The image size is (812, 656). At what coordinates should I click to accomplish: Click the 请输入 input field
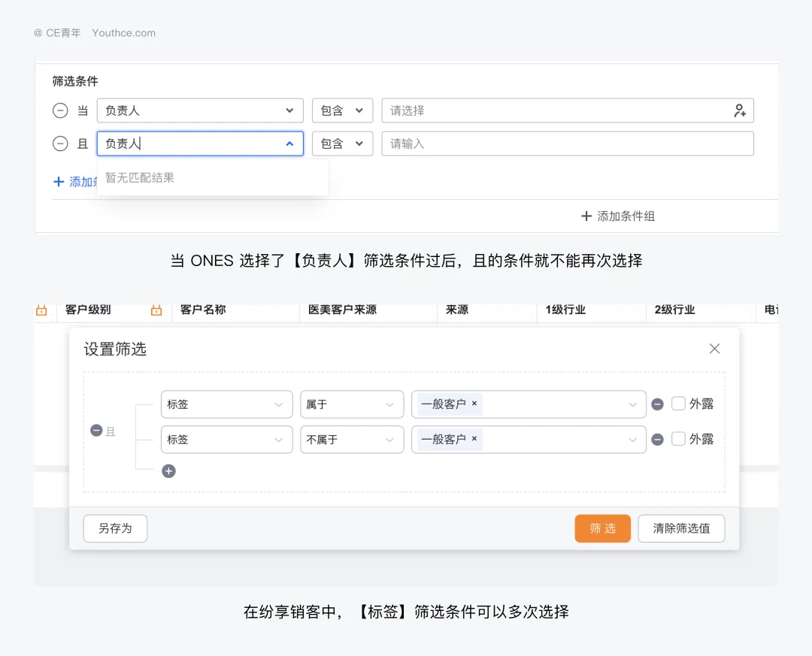568,144
